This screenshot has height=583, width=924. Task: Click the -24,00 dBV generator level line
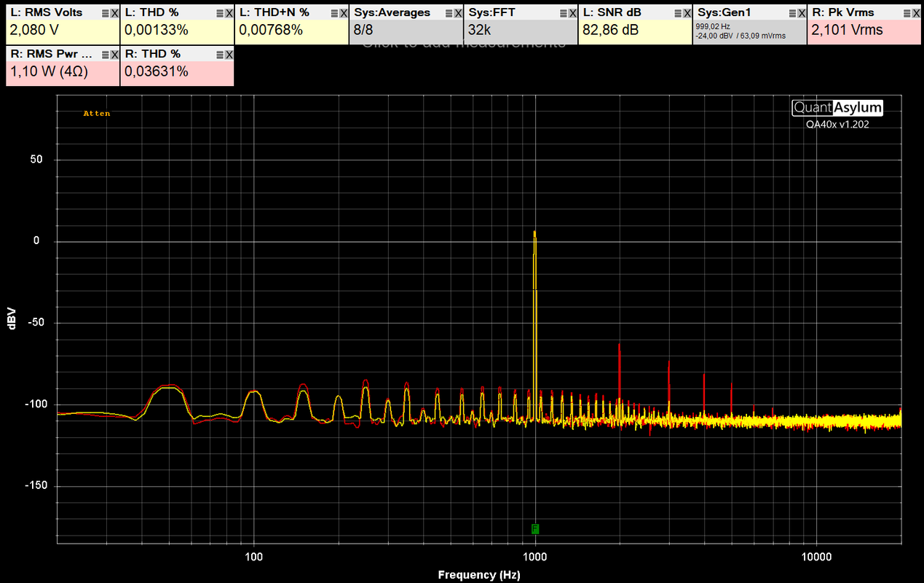click(x=741, y=36)
